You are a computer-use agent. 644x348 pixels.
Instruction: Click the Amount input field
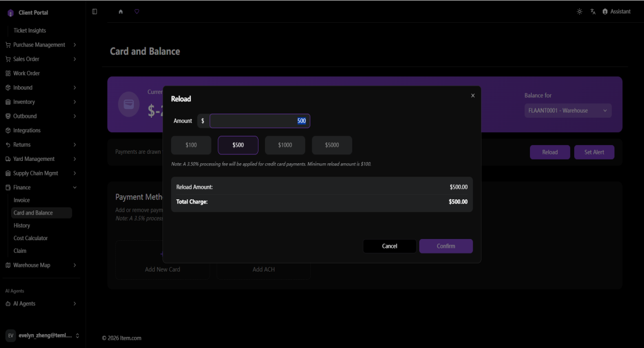(x=260, y=121)
